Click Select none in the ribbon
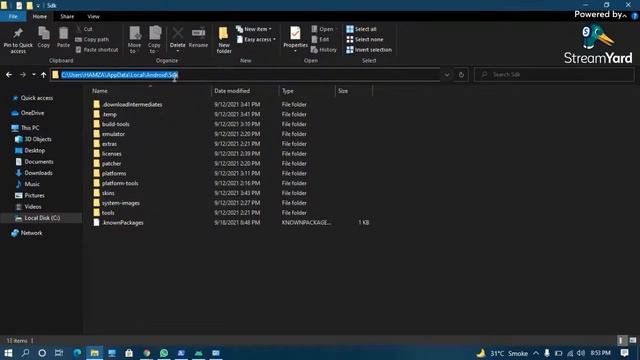The height and width of the screenshot is (360, 640). coord(365,39)
